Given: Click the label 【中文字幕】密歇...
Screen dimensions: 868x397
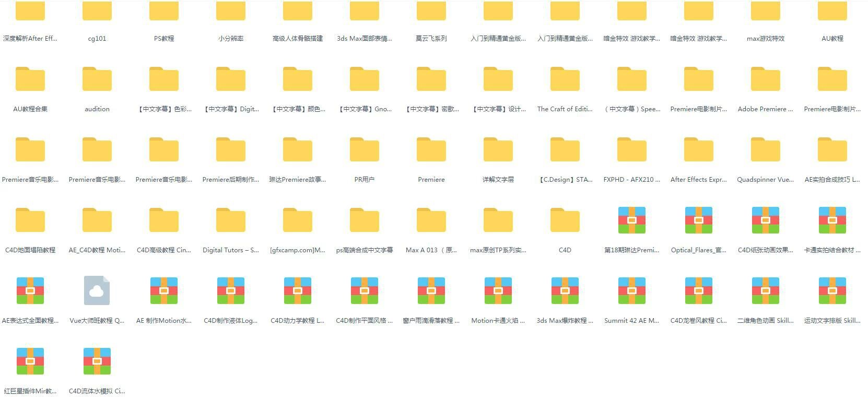Looking at the screenshot, I should pyautogui.click(x=431, y=109).
